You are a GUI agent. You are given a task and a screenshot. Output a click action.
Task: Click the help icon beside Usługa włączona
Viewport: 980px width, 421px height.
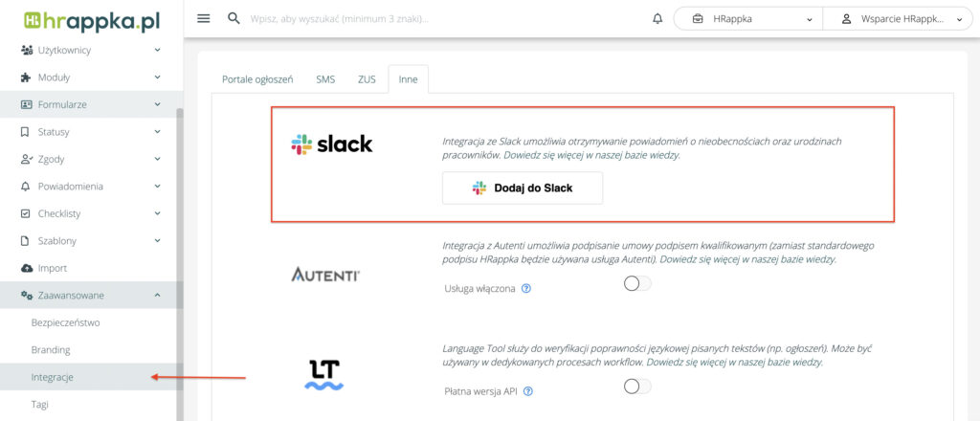(x=526, y=288)
